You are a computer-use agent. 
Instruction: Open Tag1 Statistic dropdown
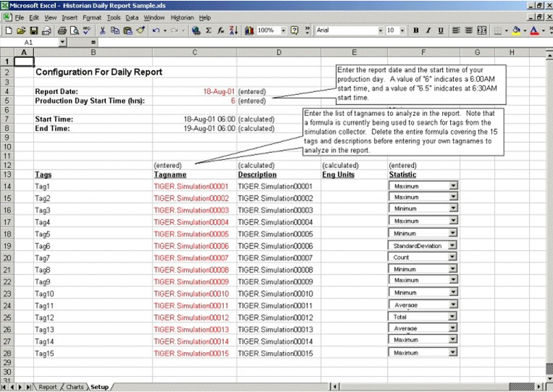[x=453, y=185]
